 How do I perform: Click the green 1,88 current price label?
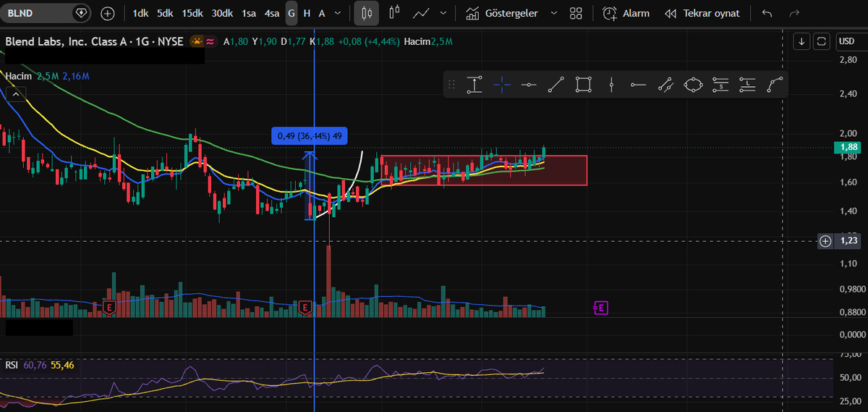848,147
